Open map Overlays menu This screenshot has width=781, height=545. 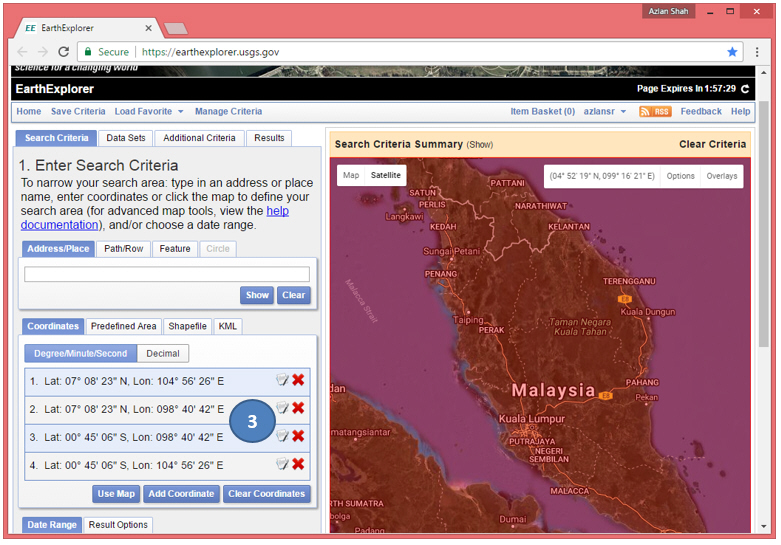tap(722, 176)
